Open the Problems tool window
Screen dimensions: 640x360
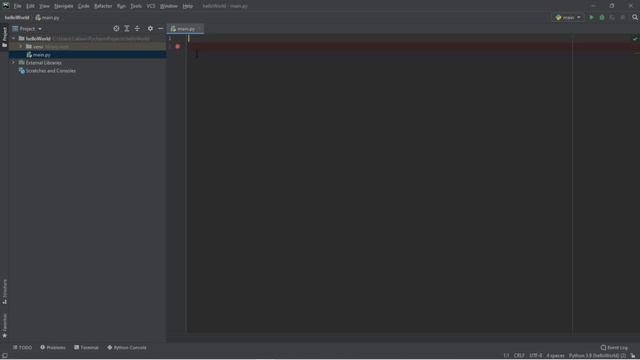pos(53,347)
